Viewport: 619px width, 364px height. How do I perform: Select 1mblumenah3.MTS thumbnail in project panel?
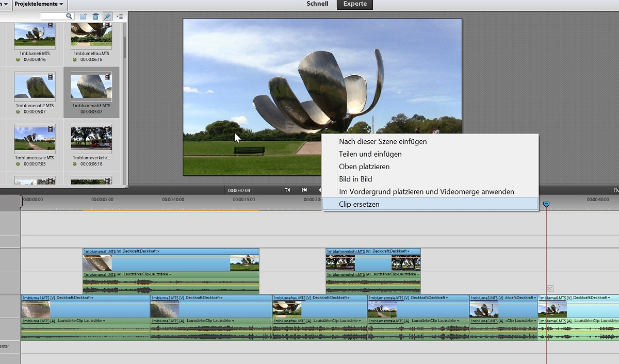[91, 86]
